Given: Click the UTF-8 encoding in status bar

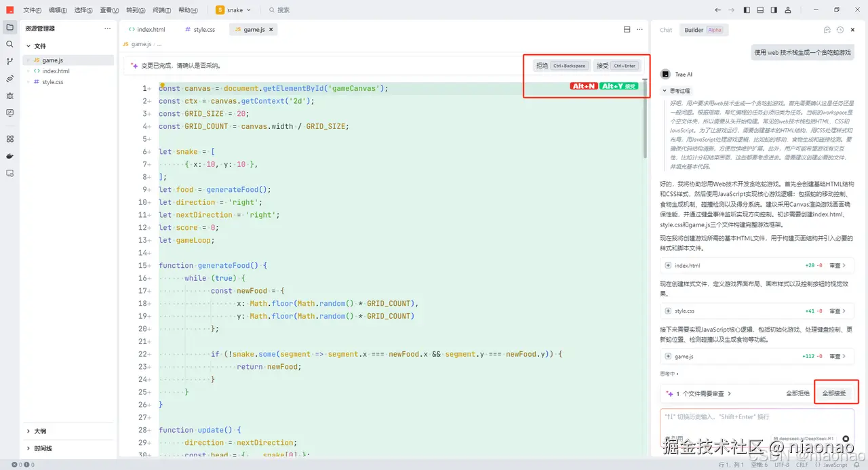Looking at the screenshot, I should point(782,465).
